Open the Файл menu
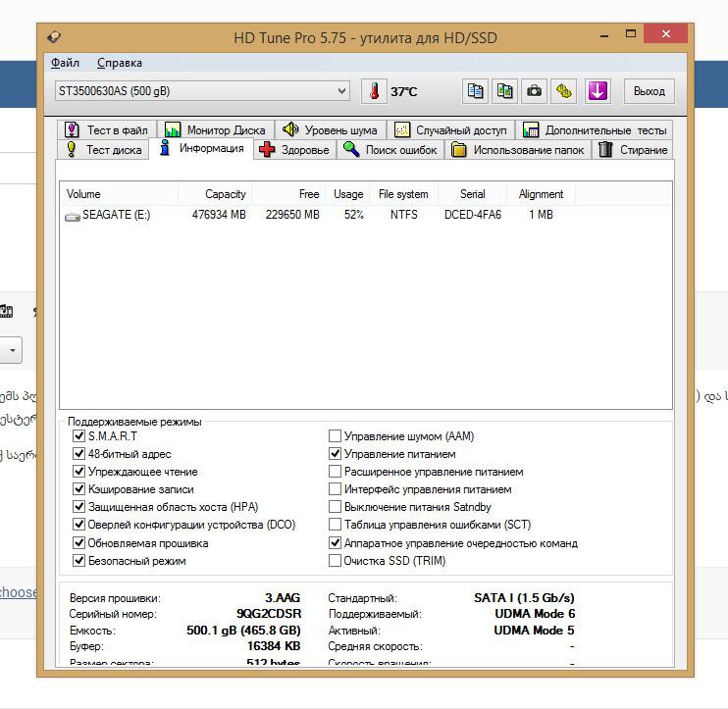Image resolution: width=728 pixels, height=709 pixels. pyautogui.click(x=65, y=63)
